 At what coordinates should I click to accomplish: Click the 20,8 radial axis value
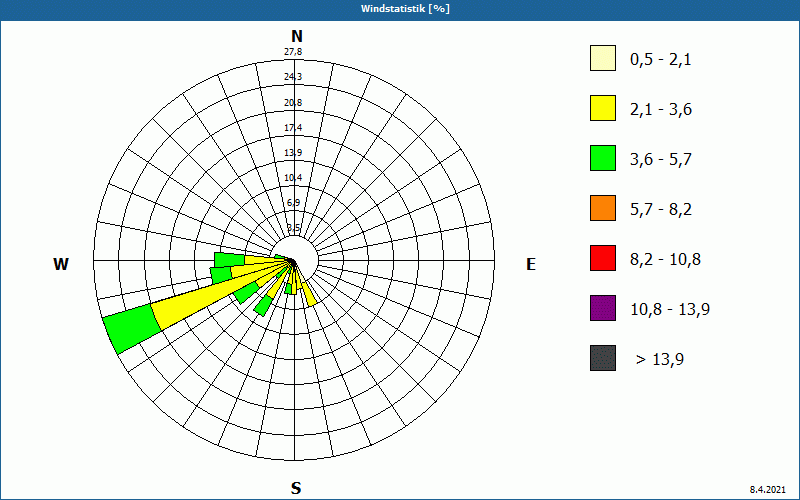(x=293, y=103)
